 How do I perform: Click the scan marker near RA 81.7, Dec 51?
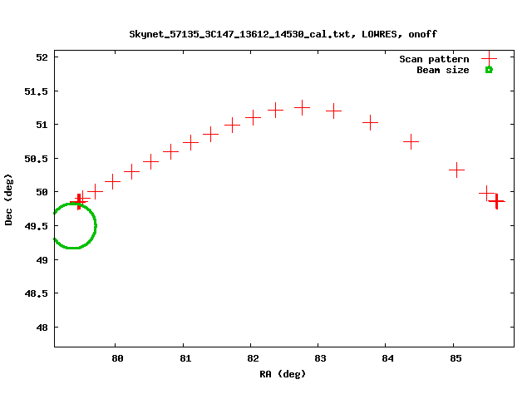coord(233,125)
